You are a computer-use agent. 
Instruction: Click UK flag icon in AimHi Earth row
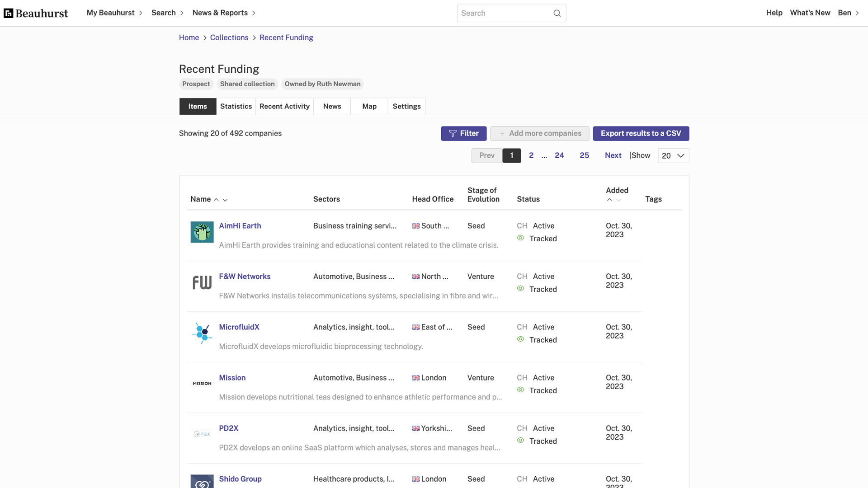[x=416, y=226]
